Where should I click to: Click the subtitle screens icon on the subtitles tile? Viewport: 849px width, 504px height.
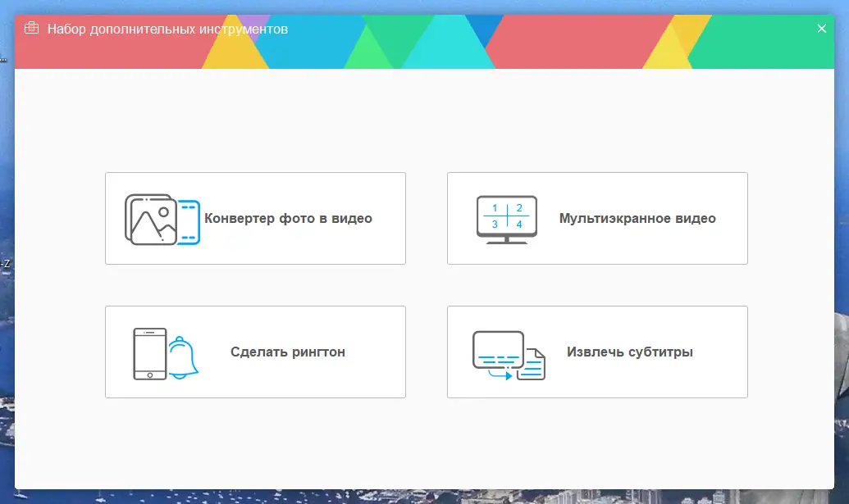[496, 351]
